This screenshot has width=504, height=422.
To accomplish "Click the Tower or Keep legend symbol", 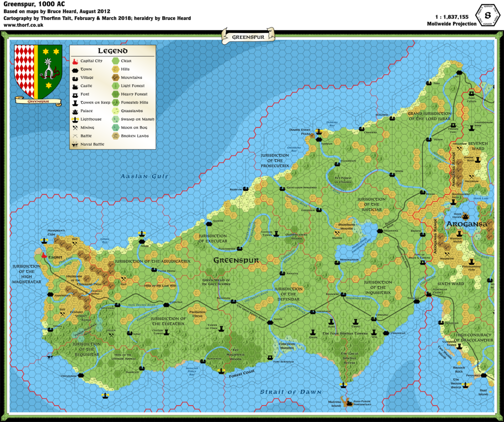I will coord(74,102).
